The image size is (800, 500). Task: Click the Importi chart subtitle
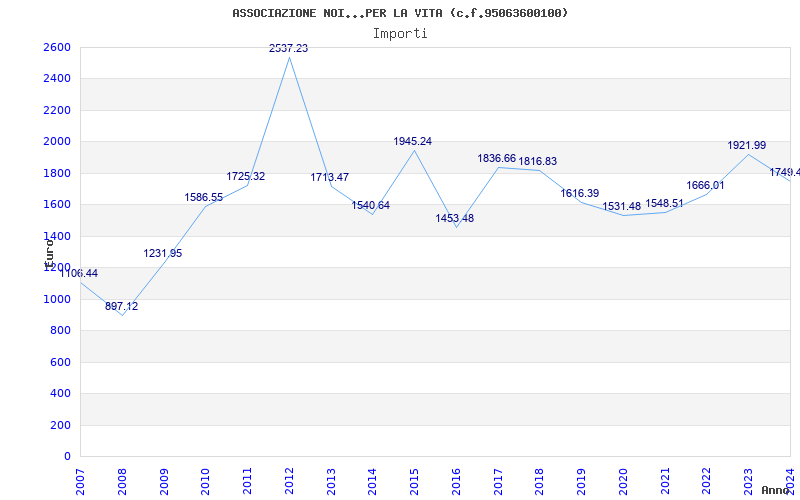point(400,34)
